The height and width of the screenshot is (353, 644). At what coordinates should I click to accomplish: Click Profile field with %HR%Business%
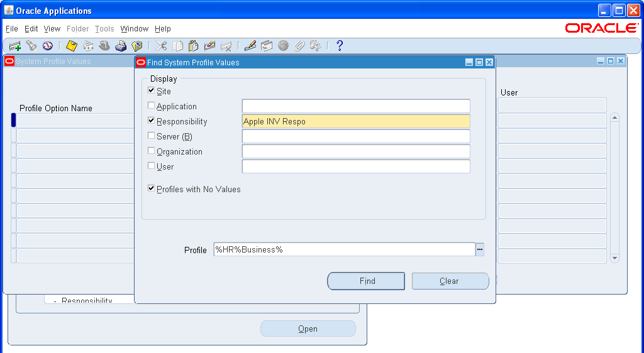(344, 249)
